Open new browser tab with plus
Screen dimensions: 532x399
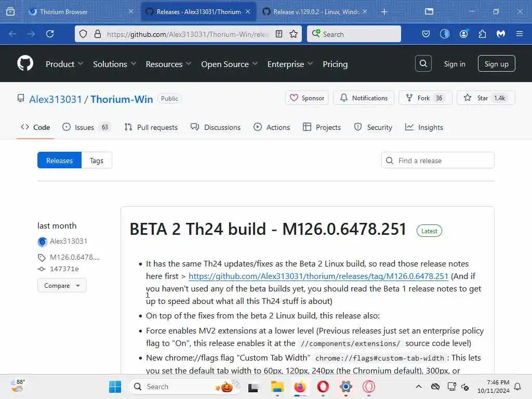(384, 12)
